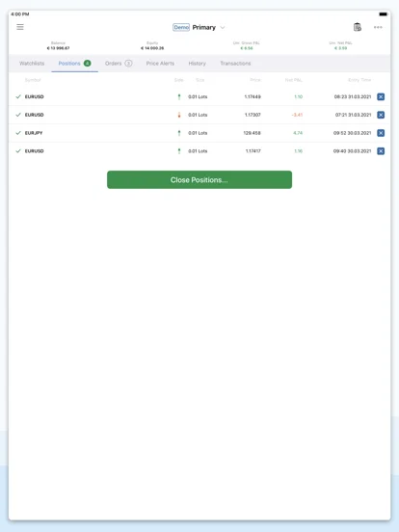Close the EURJPY position with X icon
The height and width of the screenshot is (532, 399).
click(381, 133)
